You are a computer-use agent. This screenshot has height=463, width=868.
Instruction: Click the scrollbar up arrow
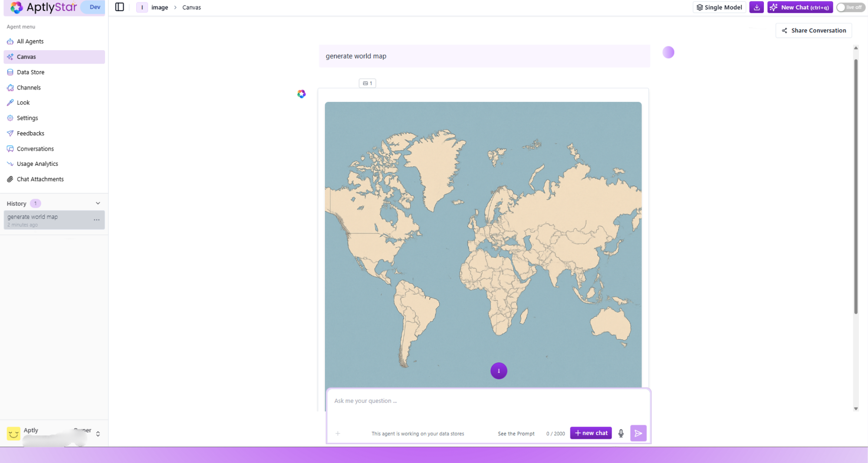coord(856,48)
